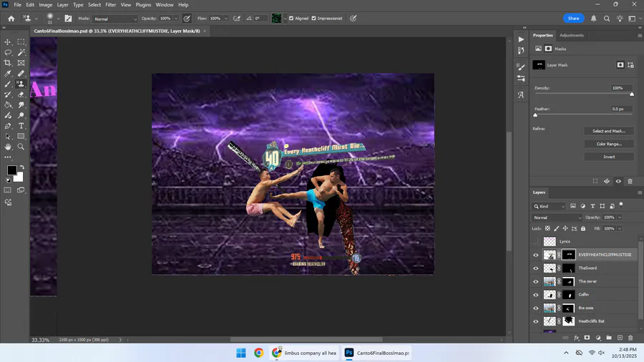The image size is (644, 362).
Task: Hide the EVERYHEATHCLIFFMUSTDIE layer
Action: pyautogui.click(x=535, y=255)
